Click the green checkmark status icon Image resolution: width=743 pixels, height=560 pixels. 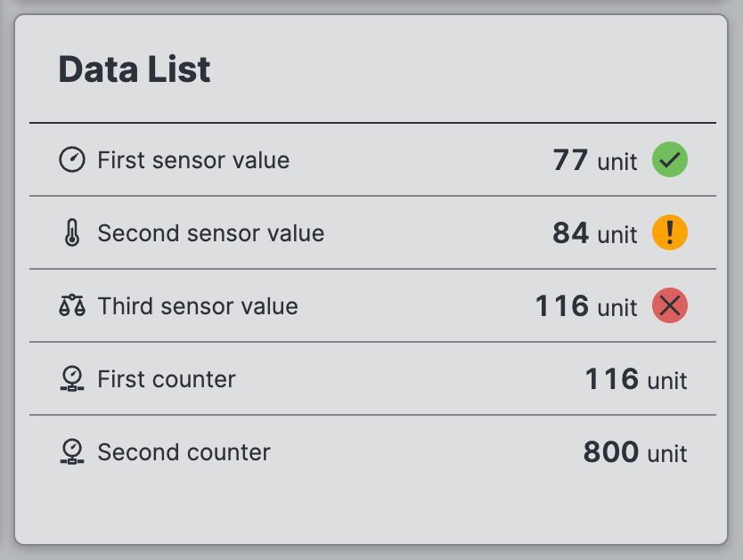pyautogui.click(x=670, y=160)
